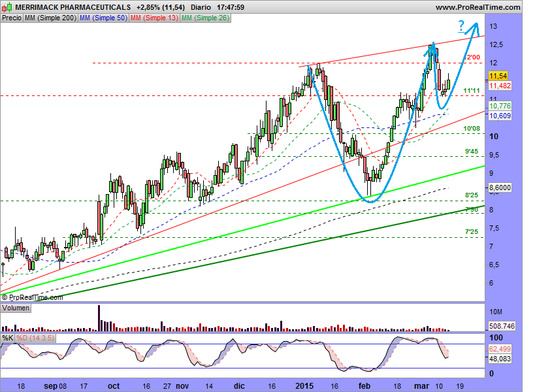The height and width of the screenshot is (392, 535).
Task: Click the 10'08 support level label
Action: tap(472, 129)
